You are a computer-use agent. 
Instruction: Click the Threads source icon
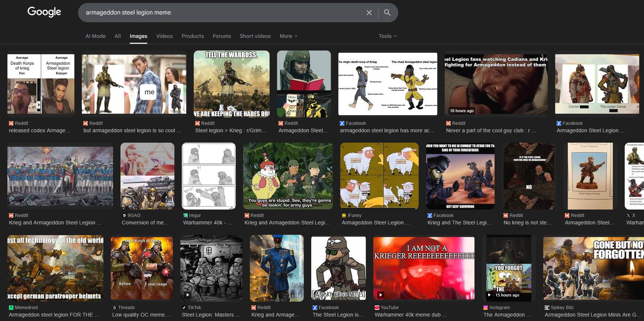click(115, 308)
